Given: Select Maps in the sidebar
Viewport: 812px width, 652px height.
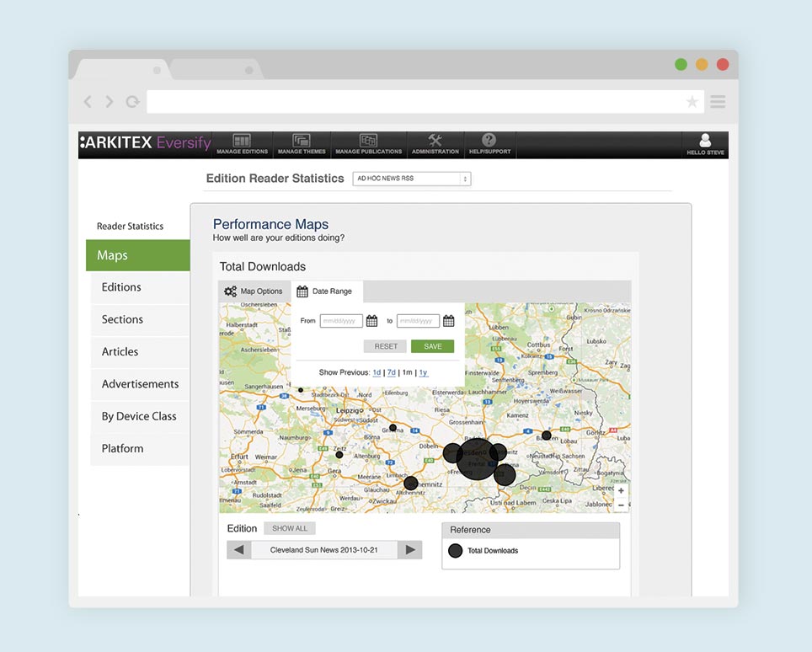Looking at the screenshot, I should click(138, 255).
